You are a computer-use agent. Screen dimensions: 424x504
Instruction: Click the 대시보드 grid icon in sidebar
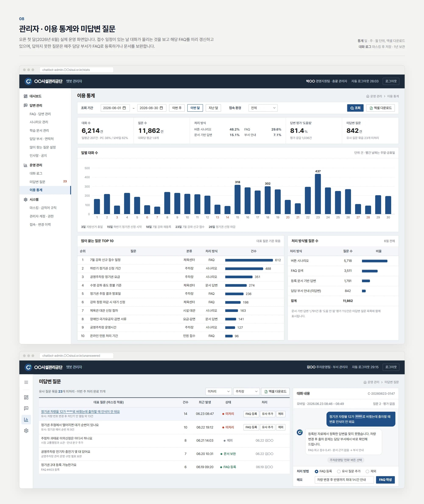point(25,96)
